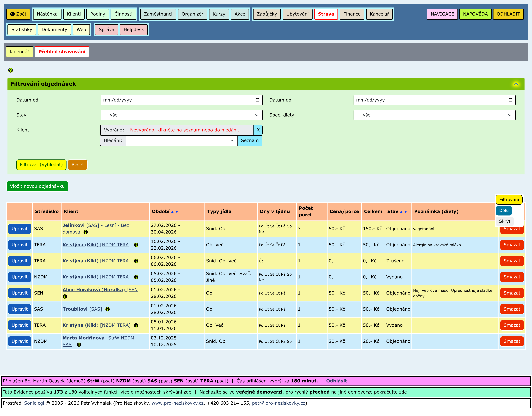This screenshot has width=532, height=416.
Task: Open calendar picker in Datum od
Action: 257,100
